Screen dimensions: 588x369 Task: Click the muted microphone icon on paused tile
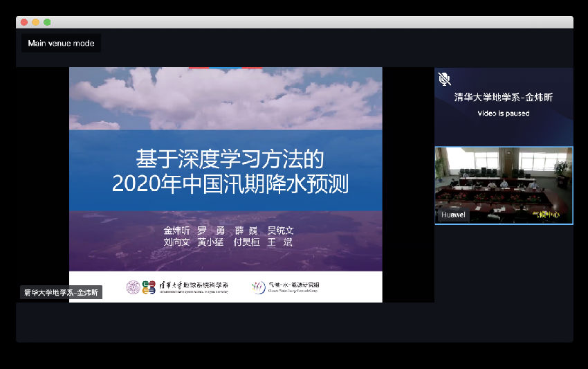coord(444,79)
